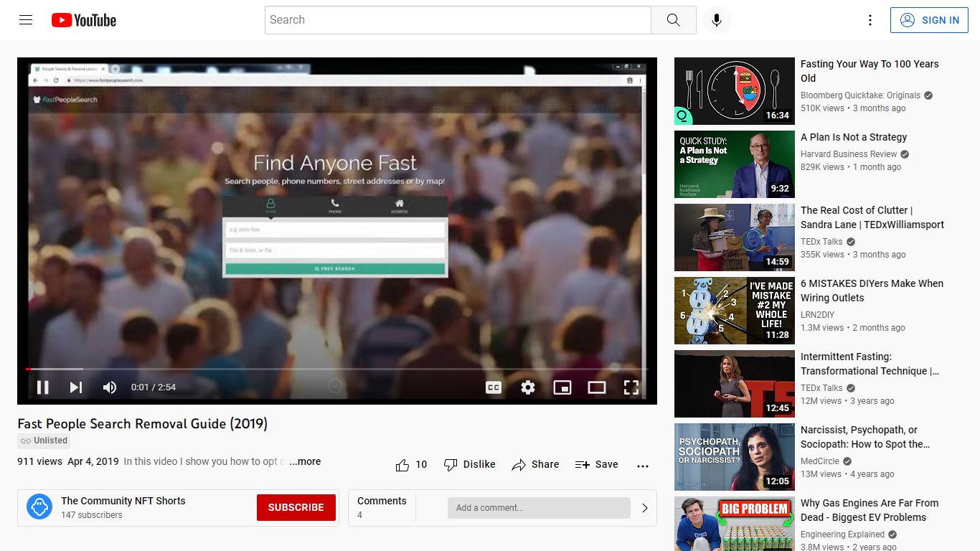Open Bloomberg Quicktake: Originals channel
Image resolution: width=980 pixels, height=551 pixels.
pyautogui.click(x=860, y=95)
